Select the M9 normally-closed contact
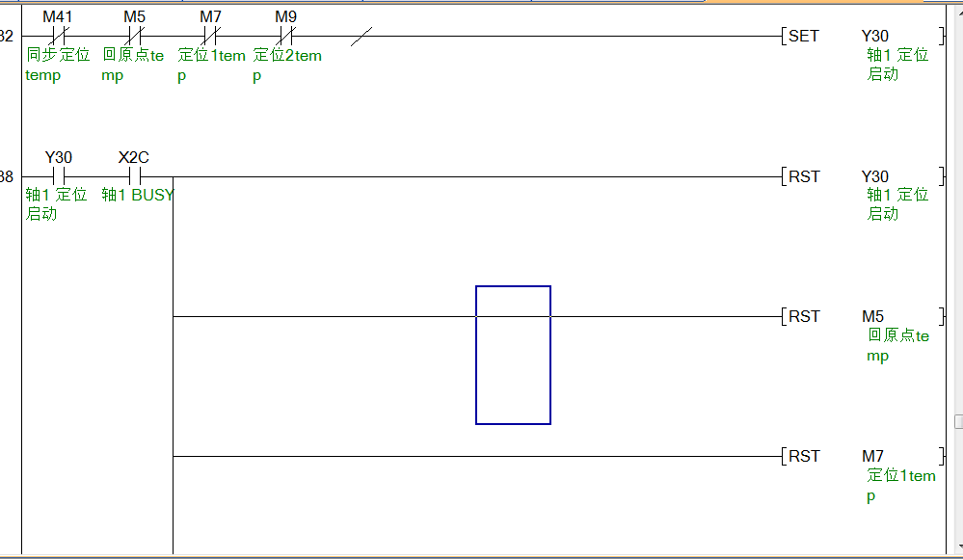The height and width of the screenshot is (560, 963). 285,37
